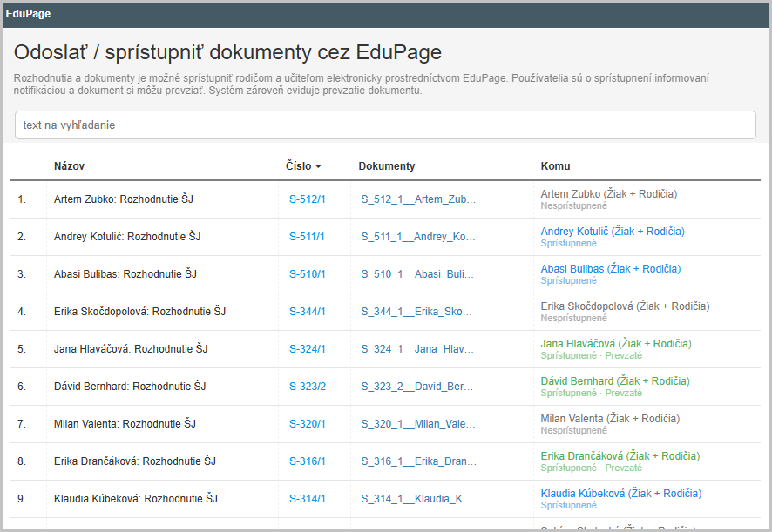Open file S_512_1__Artem_Zub…
Image resolution: width=772 pixels, height=532 pixels.
pyautogui.click(x=418, y=199)
